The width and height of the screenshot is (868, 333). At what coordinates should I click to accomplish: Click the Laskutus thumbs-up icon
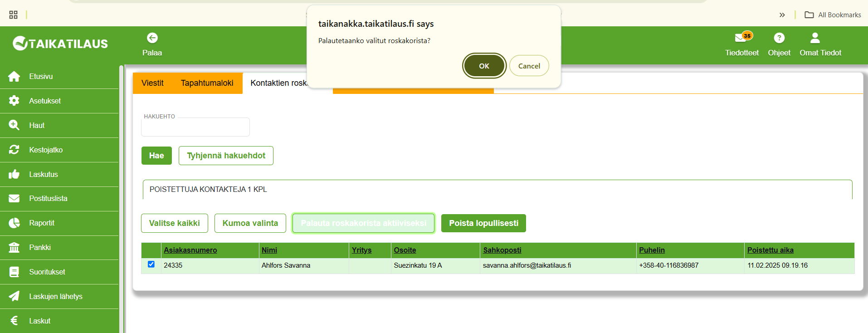click(x=14, y=174)
